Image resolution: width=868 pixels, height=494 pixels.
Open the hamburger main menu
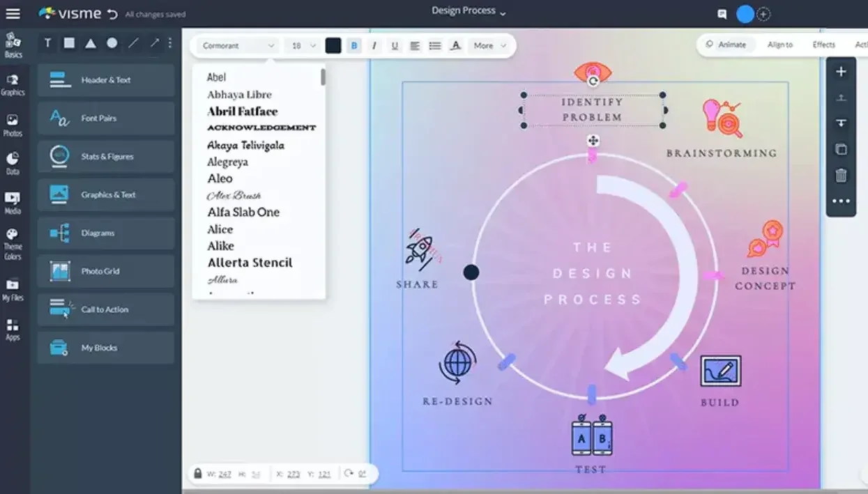[13, 13]
